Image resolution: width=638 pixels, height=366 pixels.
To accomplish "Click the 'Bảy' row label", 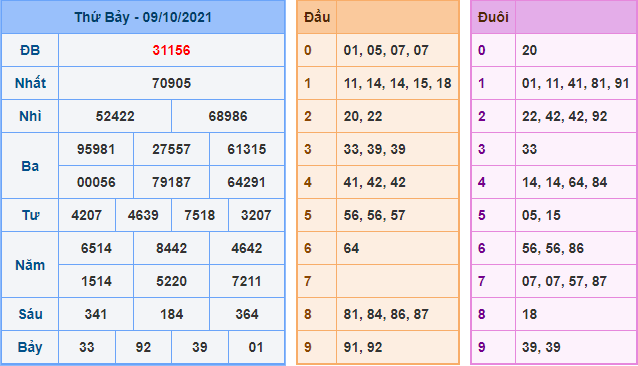I will tap(30, 347).
